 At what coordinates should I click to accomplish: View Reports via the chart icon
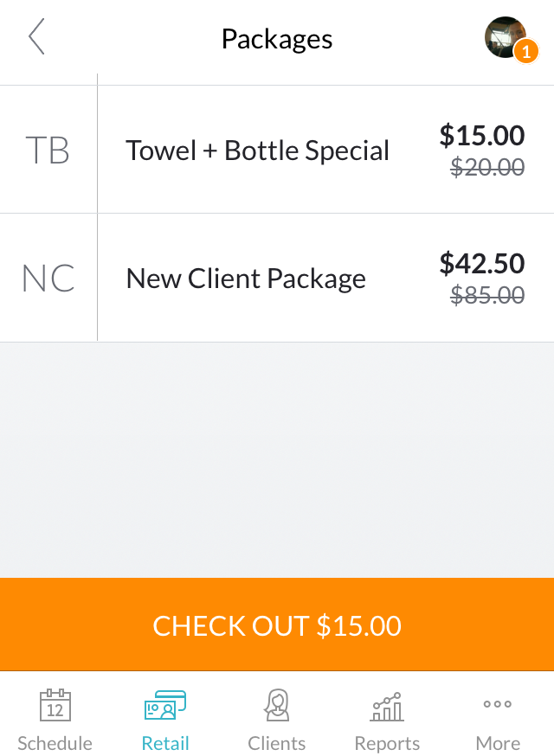point(386,705)
